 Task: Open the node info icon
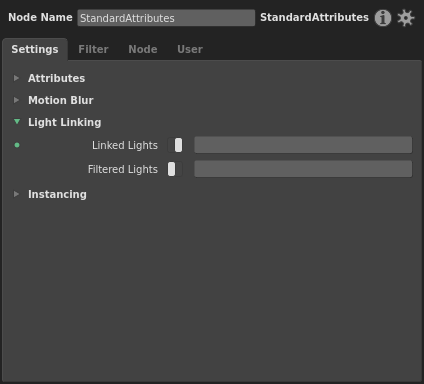click(x=383, y=18)
